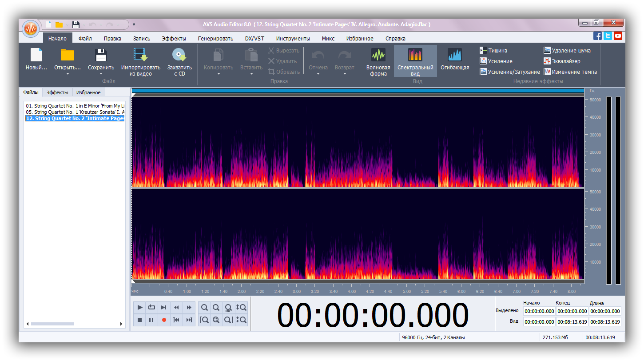Click the AVS Audio Editor round application button

(31, 29)
